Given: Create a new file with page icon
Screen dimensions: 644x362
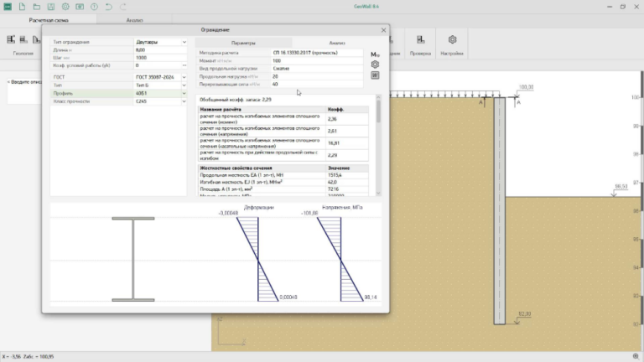Looking at the screenshot, I should 22,7.
